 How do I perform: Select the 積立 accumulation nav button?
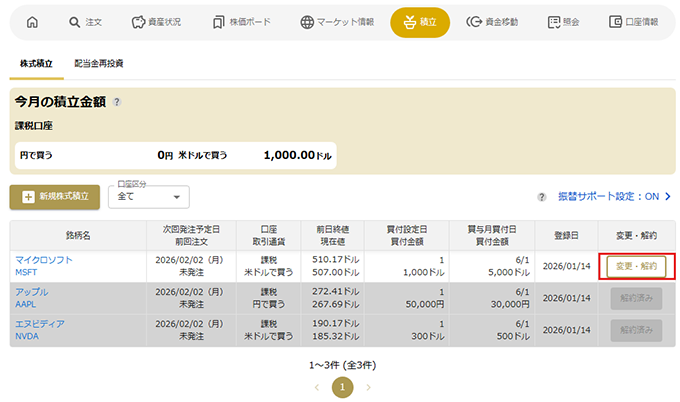pyautogui.click(x=420, y=22)
